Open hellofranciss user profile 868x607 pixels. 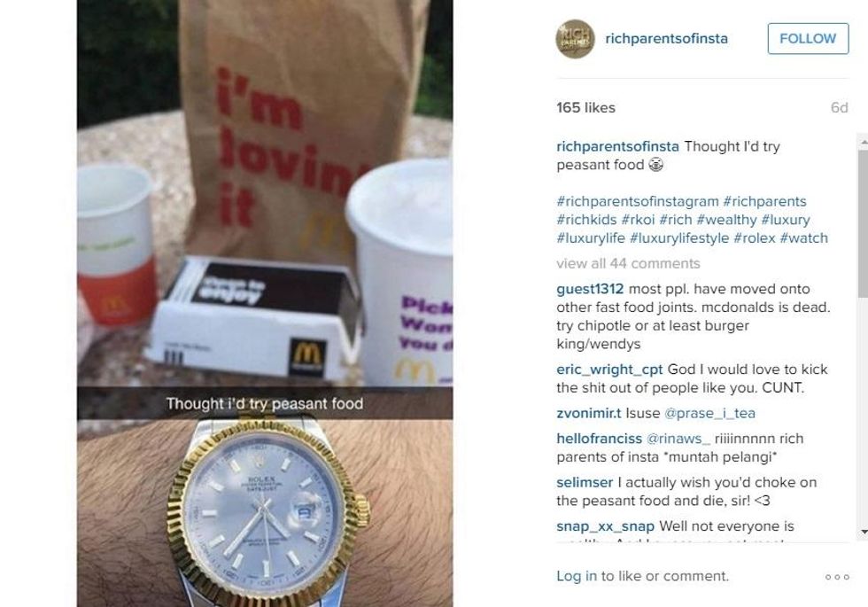[x=599, y=439]
